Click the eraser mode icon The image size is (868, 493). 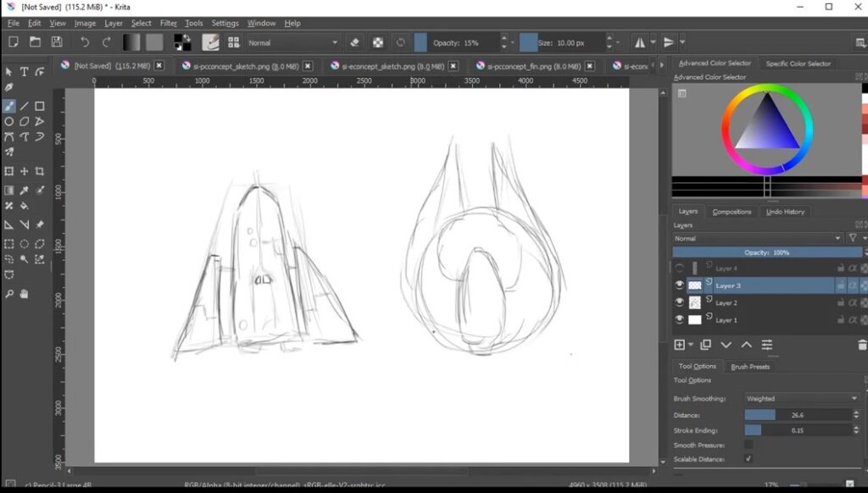(x=355, y=42)
